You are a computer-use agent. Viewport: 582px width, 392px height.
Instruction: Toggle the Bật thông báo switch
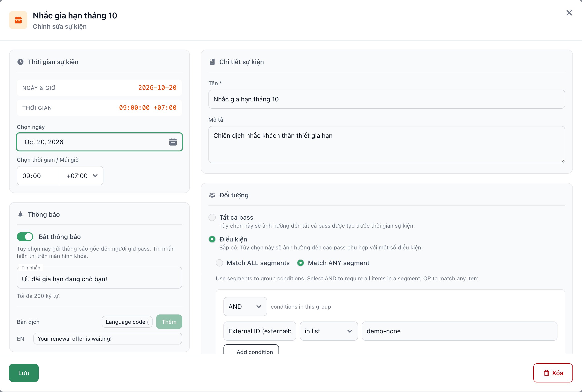(25, 237)
